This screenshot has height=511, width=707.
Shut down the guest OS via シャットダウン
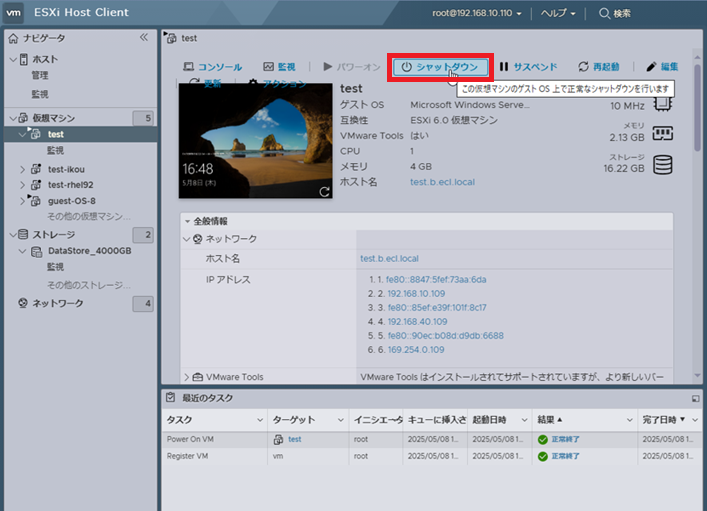(440, 67)
